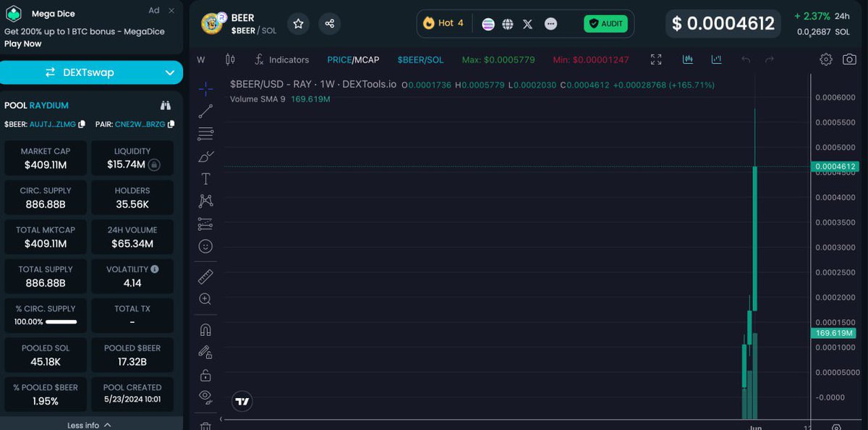Image resolution: width=868 pixels, height=430 pixels.
Task: Open the token's X profile
Action: coord(527,24)
